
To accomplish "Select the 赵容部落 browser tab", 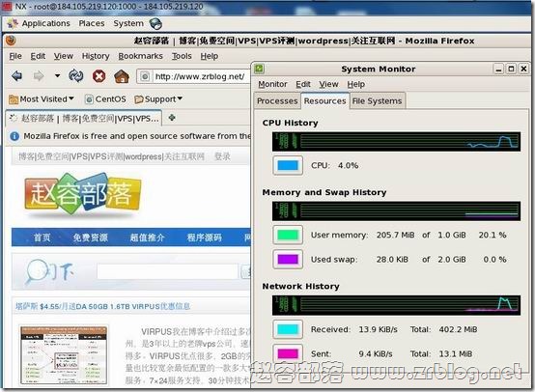I will point(84,119).
